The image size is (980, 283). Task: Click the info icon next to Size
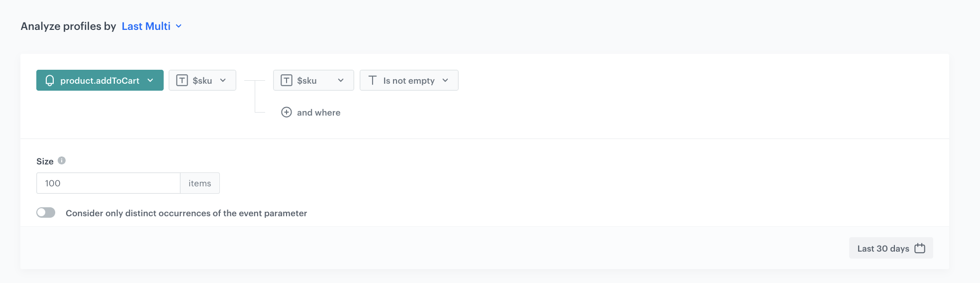(62, 160)
